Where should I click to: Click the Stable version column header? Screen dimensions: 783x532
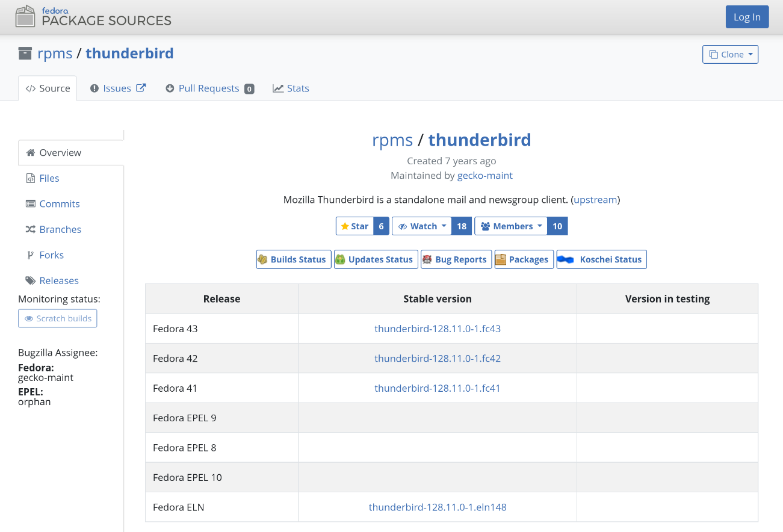click(438, 299)
